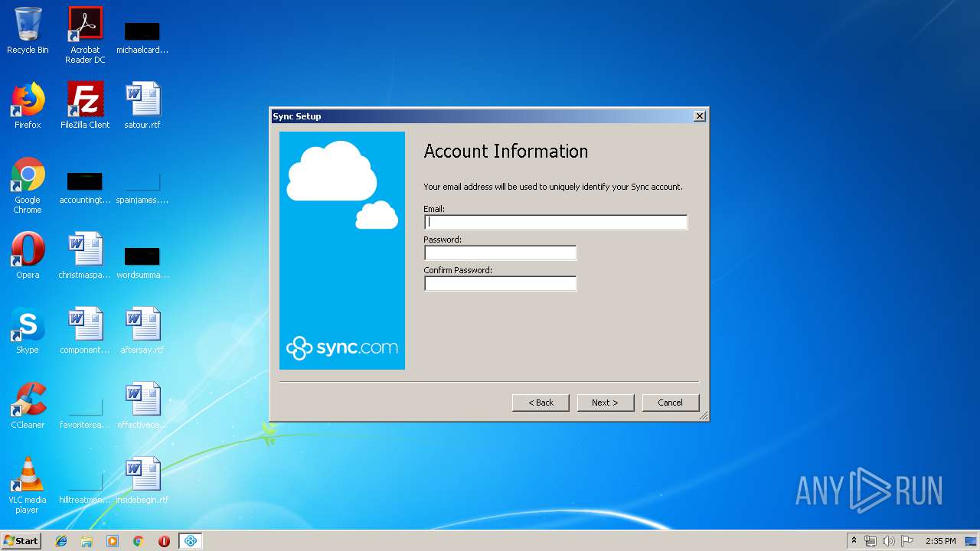Click the Account Information heading
Screen dimensions: 980x551
click(506, 152)
